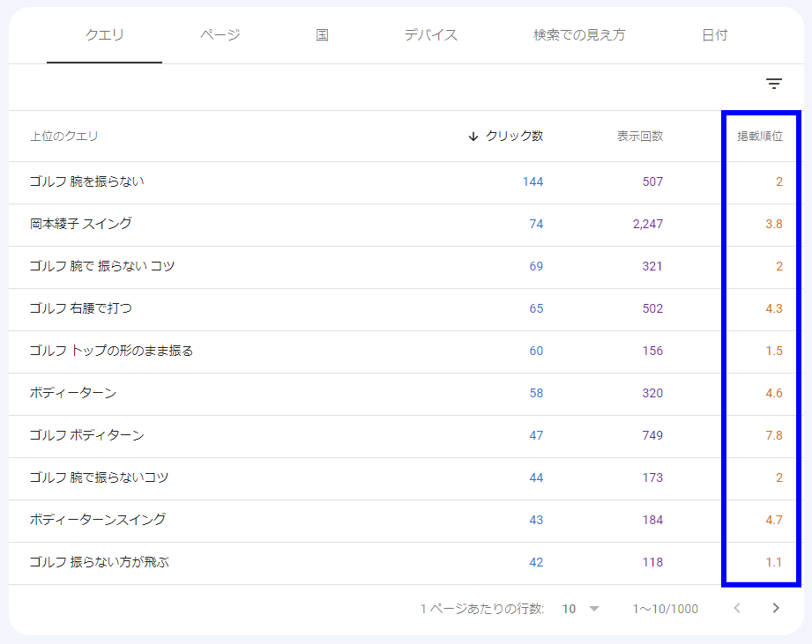Click 上位のクエリ column header

click(x=64, y=136)
